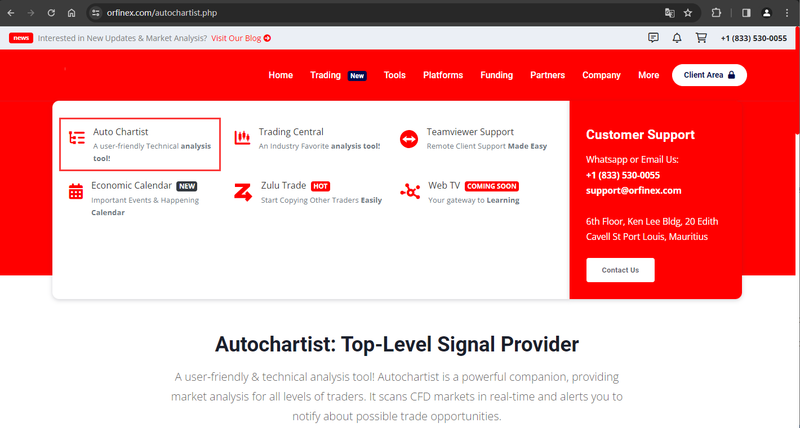This screenshot has height=428, width=800.
Task: Click the Economic Calendar icon
Action: click(x=76, y=191)
